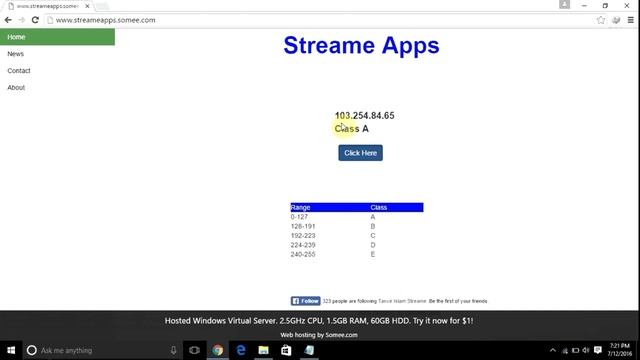Select the www.streameapps.somee tab
Screen dimensions: 640x360
point(47,6)
